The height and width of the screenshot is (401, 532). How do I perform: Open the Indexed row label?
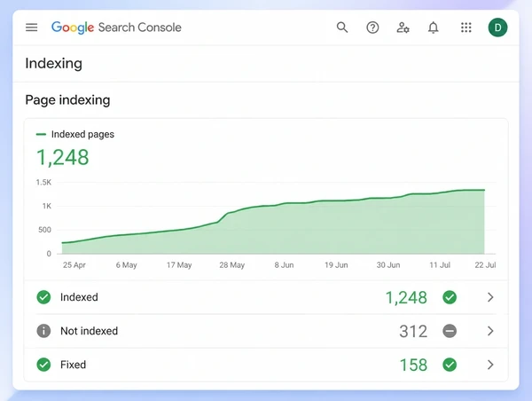coord(79,297)
